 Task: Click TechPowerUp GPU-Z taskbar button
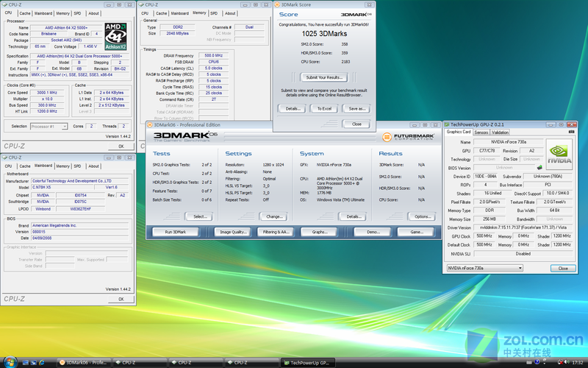(x=307, y=363)
